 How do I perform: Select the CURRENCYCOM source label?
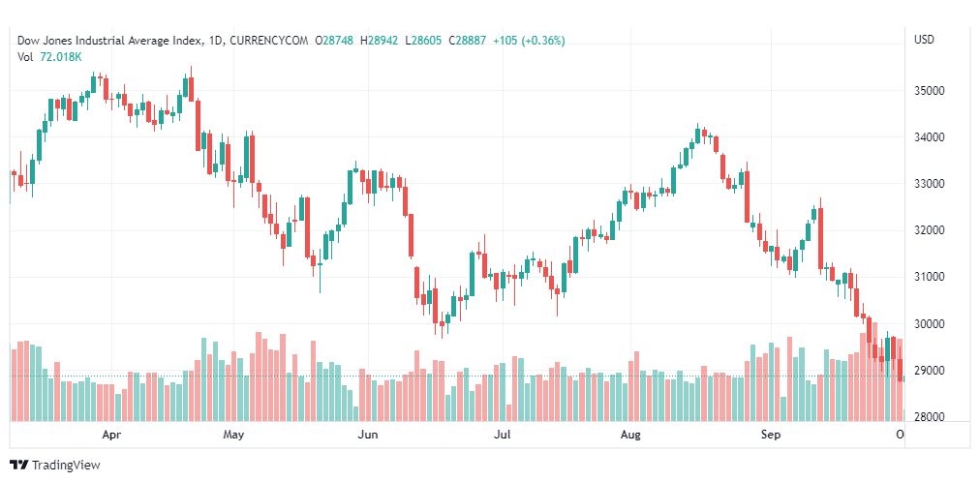269,41
